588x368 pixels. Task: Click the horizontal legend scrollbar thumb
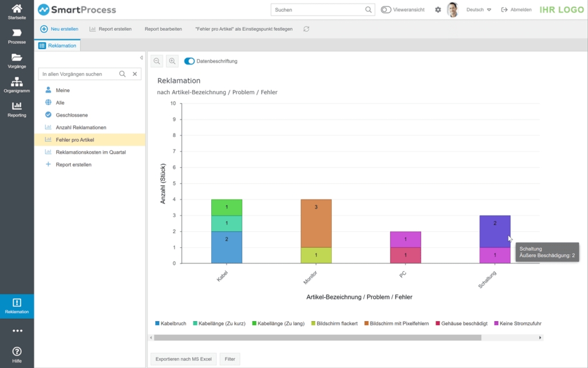click(317, 338)
